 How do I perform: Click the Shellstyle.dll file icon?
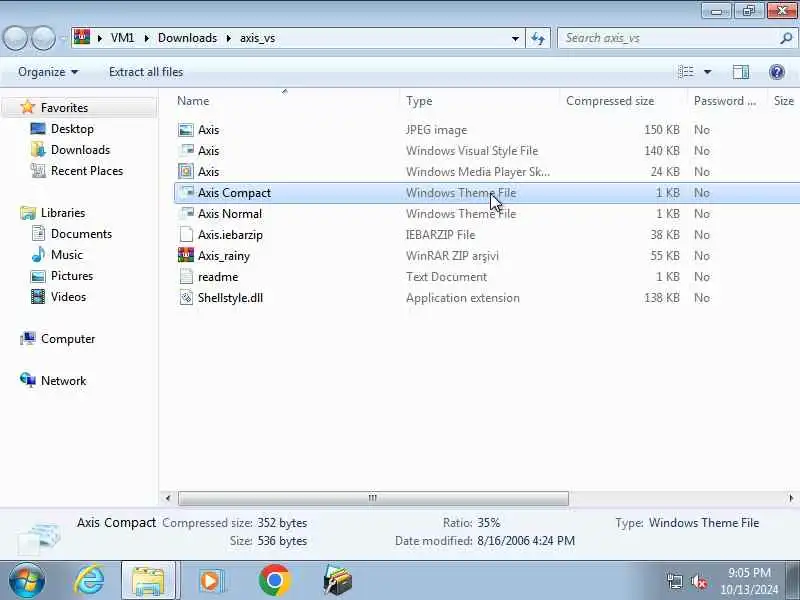186,297
